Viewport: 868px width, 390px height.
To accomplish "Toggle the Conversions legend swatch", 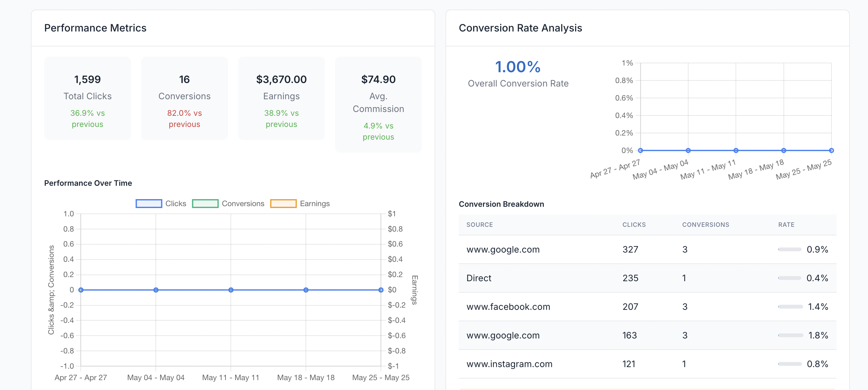I will (x=205, y=204).
